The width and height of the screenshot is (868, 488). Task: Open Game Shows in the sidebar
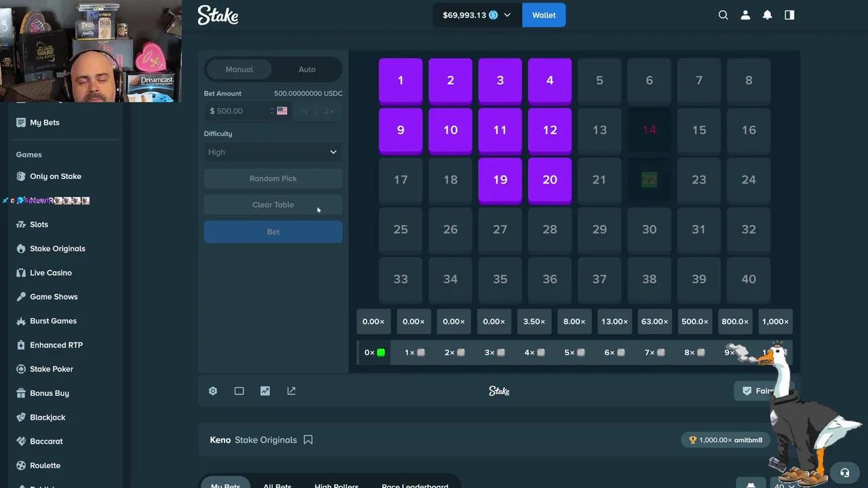[x=54, y=297]
